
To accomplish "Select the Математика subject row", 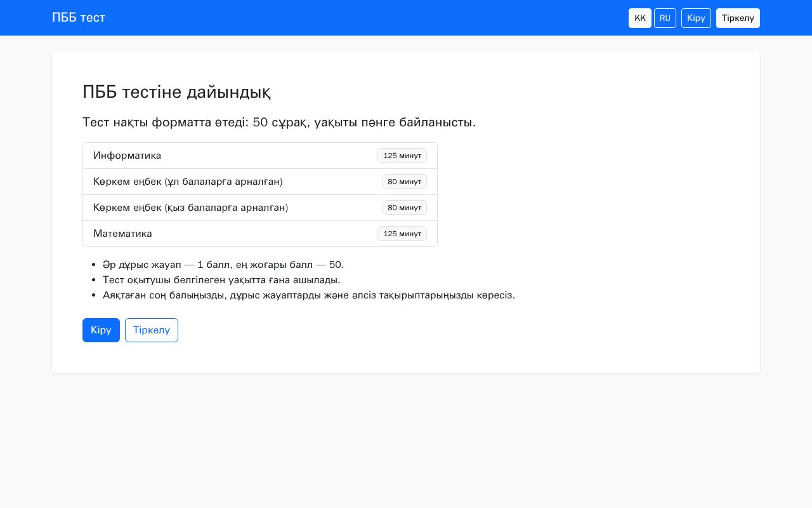I will pyautogui.click(x=260, y=234).
